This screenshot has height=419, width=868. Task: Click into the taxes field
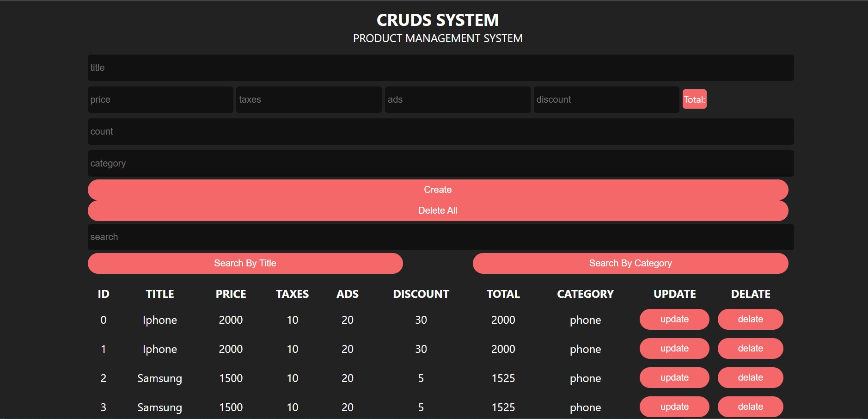[309, 99]
